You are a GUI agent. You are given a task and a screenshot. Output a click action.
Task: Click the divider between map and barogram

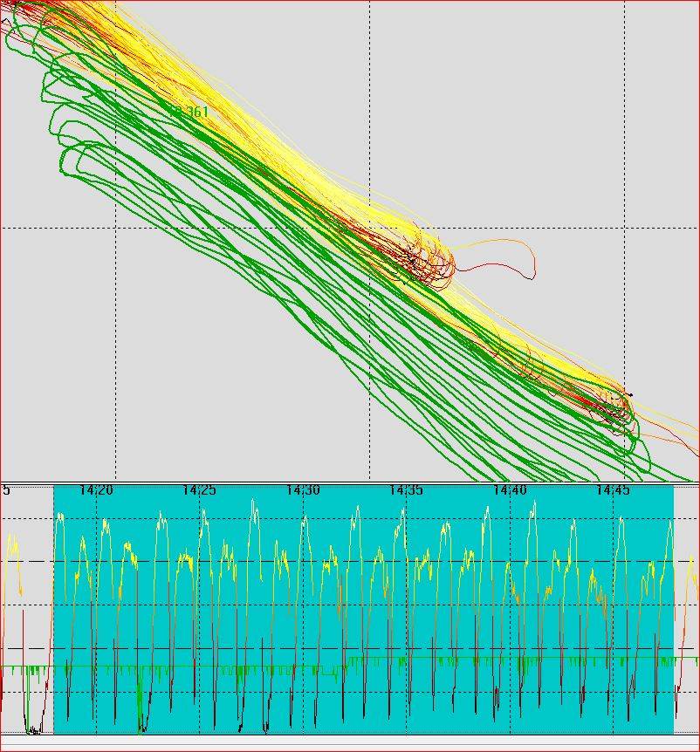tap(349, 482)
